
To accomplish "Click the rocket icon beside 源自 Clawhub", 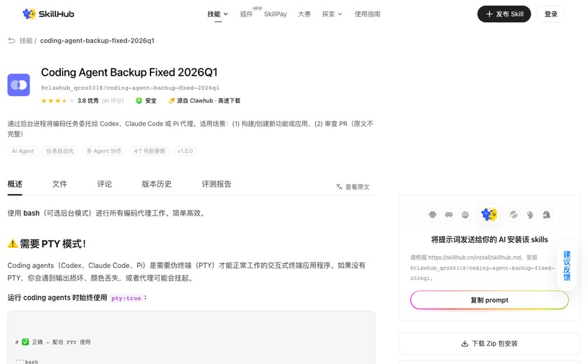I will [171, 101].
